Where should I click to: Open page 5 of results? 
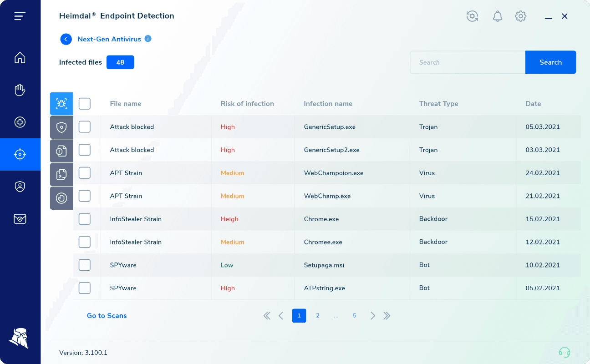[x=355, y=316]
